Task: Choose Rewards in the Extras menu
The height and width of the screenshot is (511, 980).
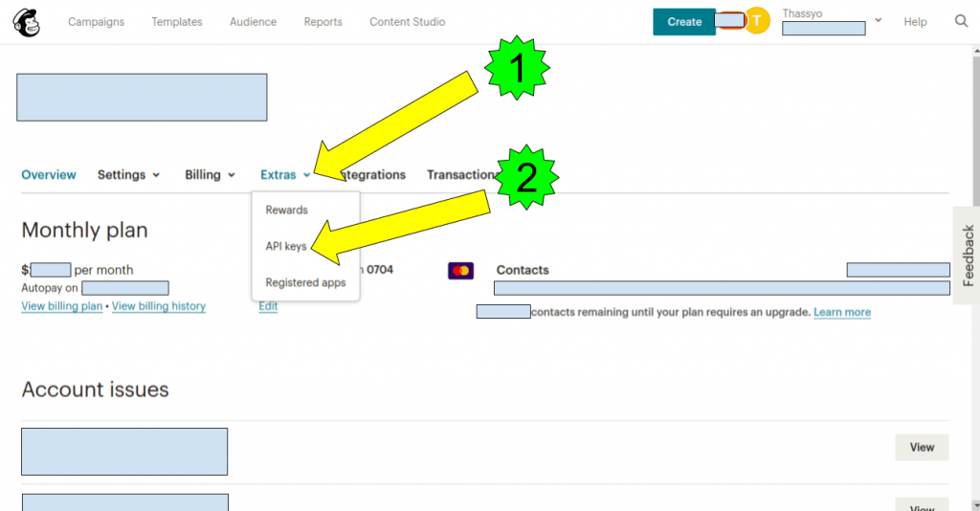Action: (x=286, y=210)
